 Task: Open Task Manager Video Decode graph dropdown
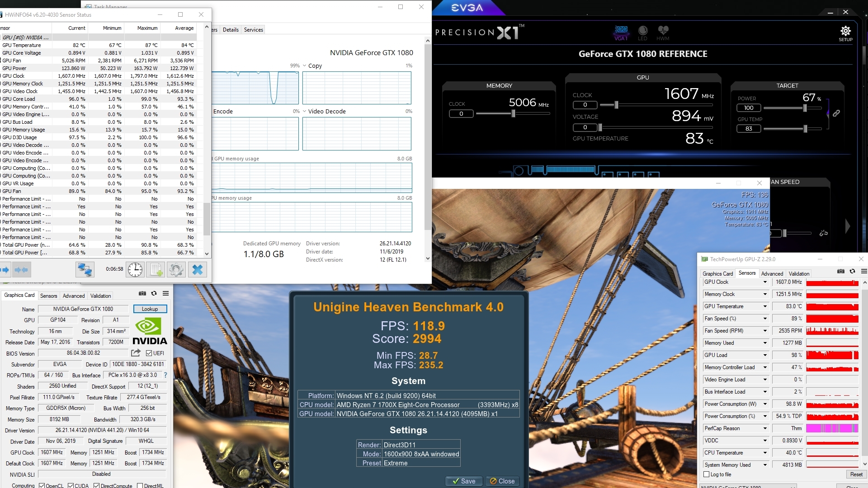coord(305,112)
